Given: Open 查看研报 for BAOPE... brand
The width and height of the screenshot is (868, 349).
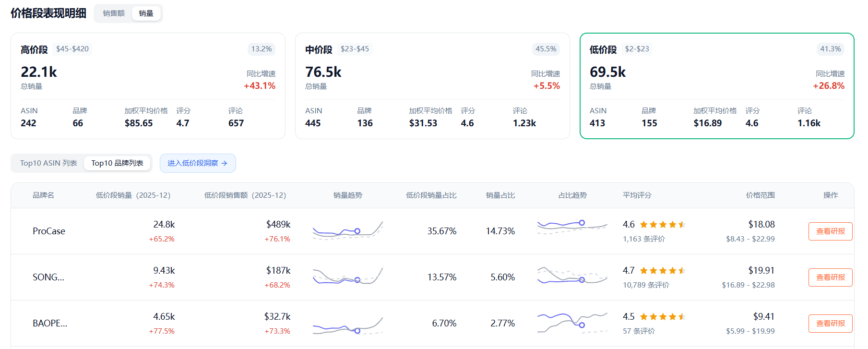Looking at the screenshot, I should point(830,324).
